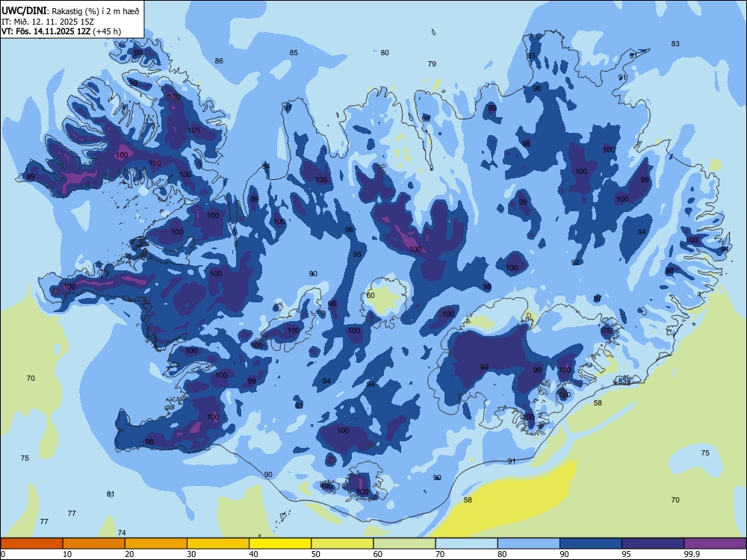Click the dark orange 0–10 legend swatch

pyautogui.click(x=31, y=544)
